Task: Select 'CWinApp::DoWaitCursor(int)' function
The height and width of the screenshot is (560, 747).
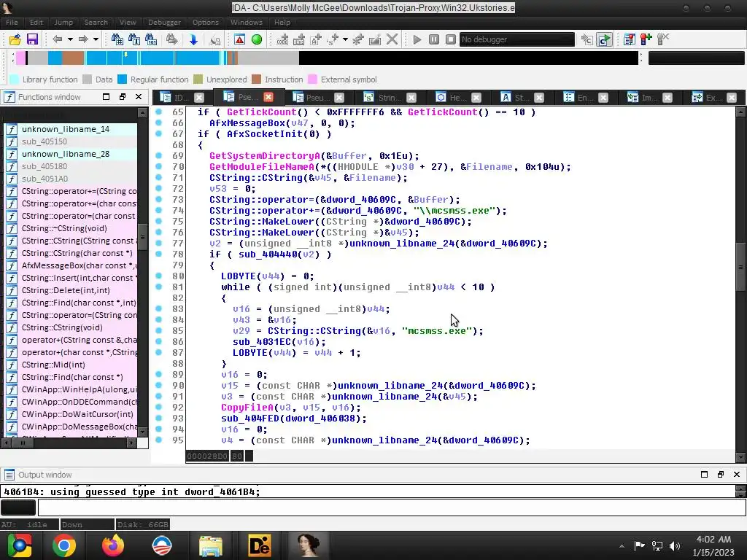Action: coord(71,414)
